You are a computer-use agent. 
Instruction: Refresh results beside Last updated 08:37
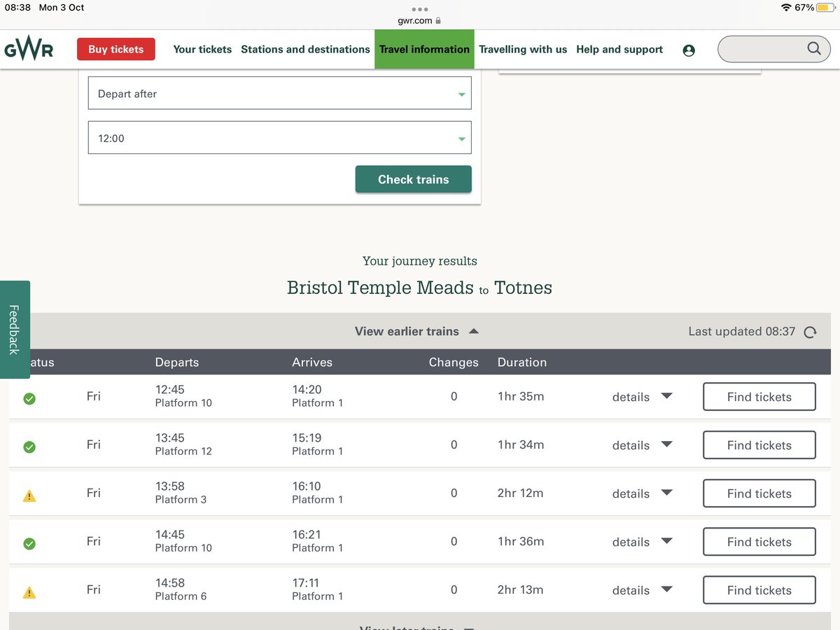tap(811, 332)
